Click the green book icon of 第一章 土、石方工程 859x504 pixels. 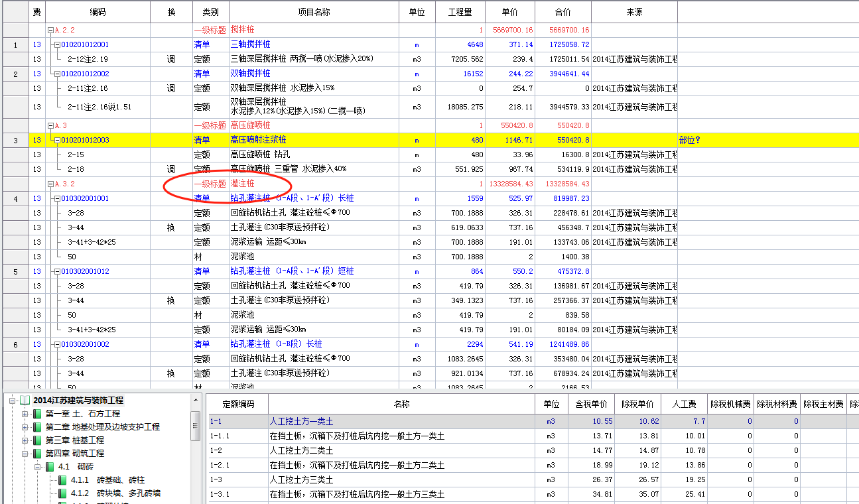coord(38,414)
